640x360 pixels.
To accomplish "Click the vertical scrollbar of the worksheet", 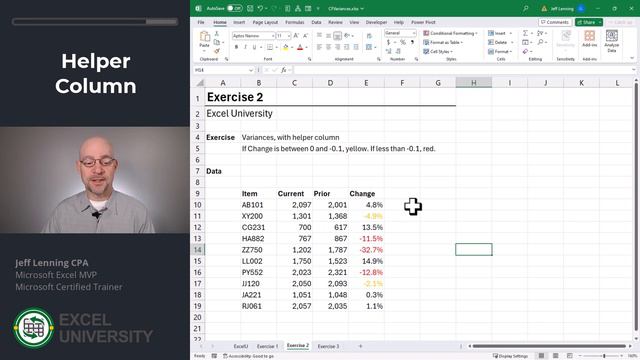I will [x=636, y=208].
